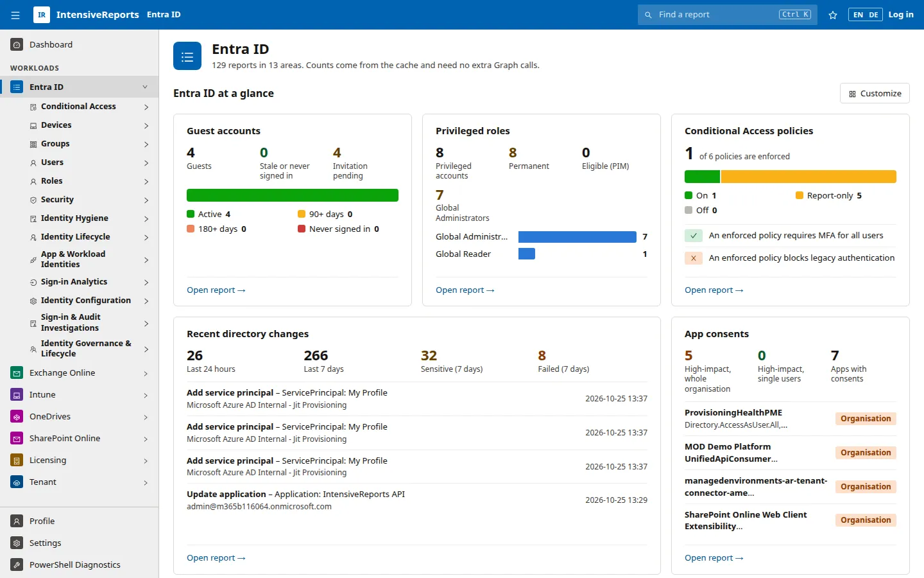Expand the Roles submenu chevron
924x578 pixels.
[x=146, y=182]
